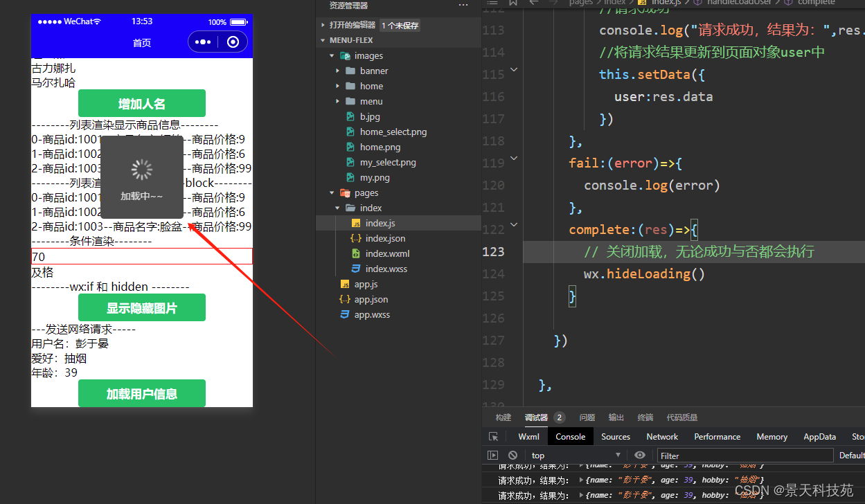Focus the console Filter field

pos(744,455)
